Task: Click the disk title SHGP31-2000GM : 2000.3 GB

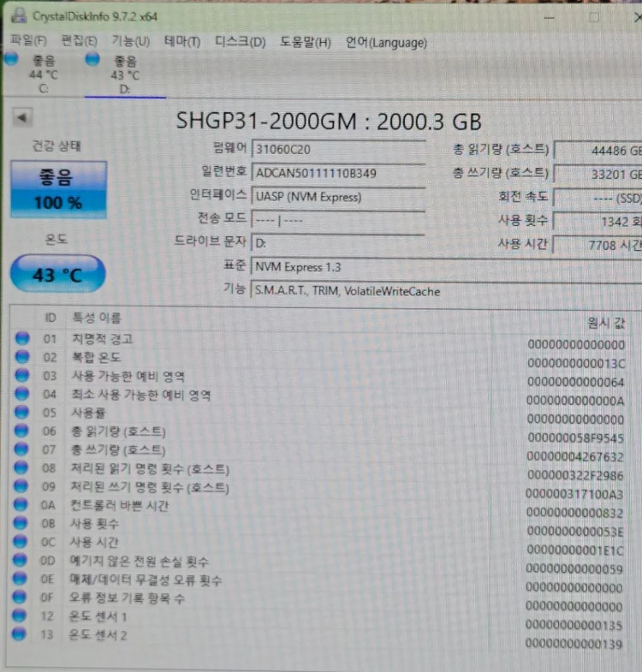Action: point(329,122)
